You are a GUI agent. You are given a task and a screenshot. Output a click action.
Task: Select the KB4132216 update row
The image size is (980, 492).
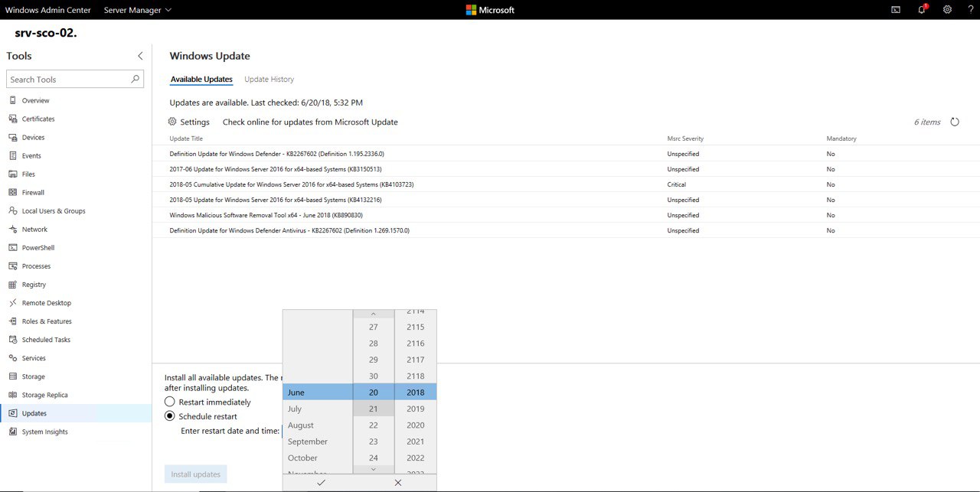(566, 200)
